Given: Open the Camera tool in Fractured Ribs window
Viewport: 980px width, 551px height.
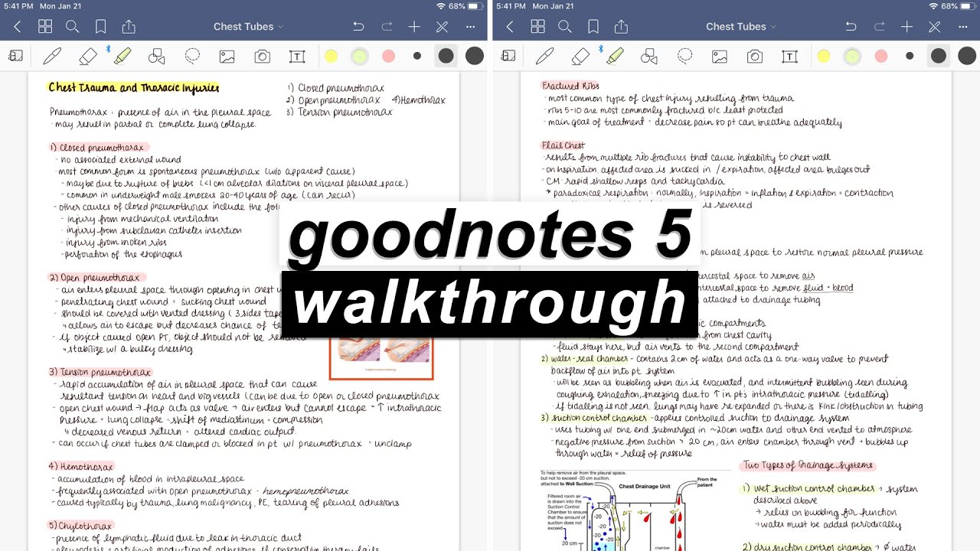Looking at the screenshot, I should pyautogui.click(x=754, y=56).
